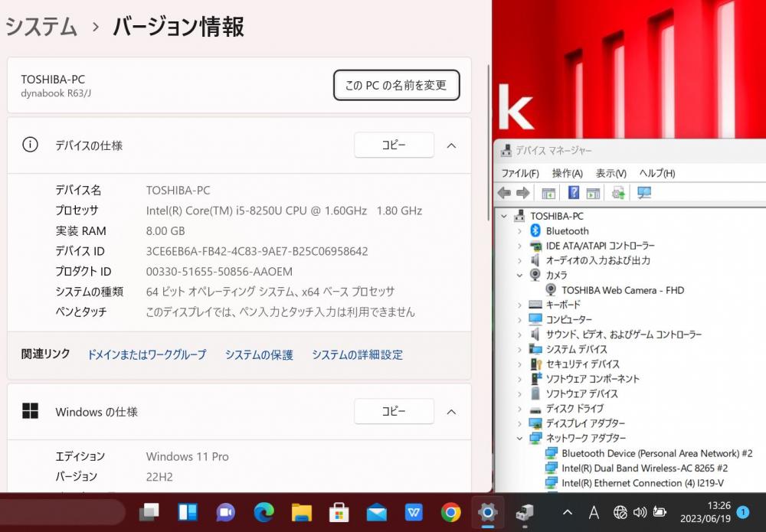Click the forward arrow in Device Manager toolbar

(x=522, y=193)
